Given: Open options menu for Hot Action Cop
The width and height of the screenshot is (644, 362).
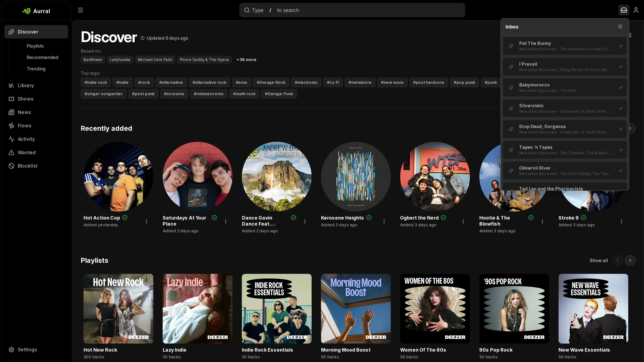Looking at the screenshot, I should pos(147,222).
